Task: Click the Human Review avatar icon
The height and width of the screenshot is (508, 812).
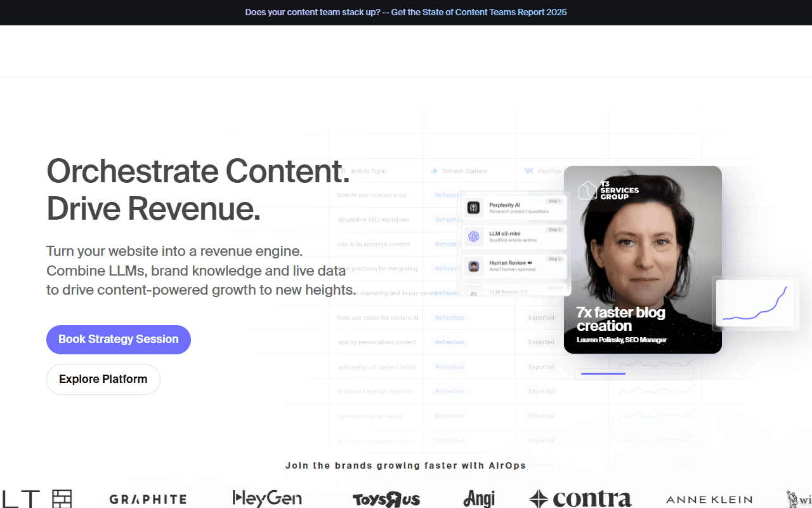Action: (x=473, y=266)
